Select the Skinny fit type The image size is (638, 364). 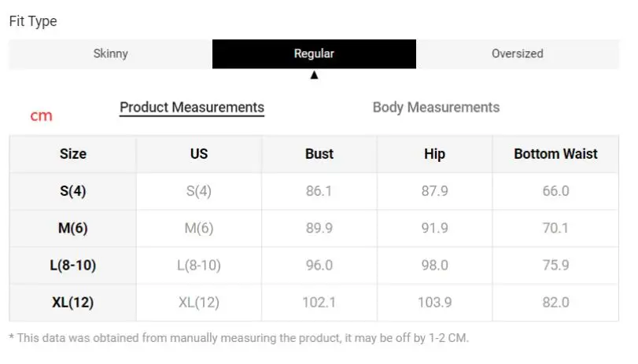point(110,54)
